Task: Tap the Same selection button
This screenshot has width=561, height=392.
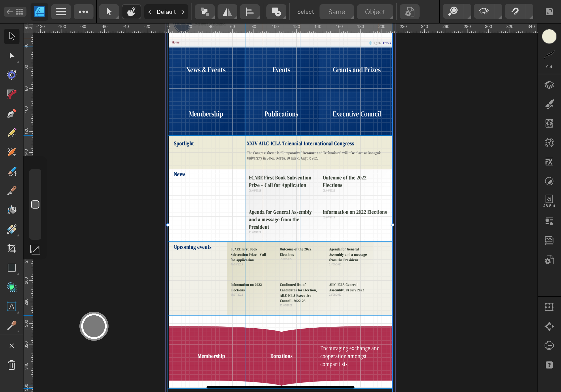Action: coord(336,12)
